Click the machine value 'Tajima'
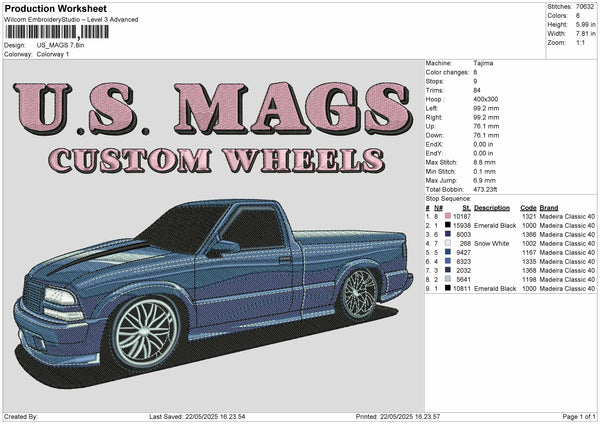600x424 pixels. 483,63
